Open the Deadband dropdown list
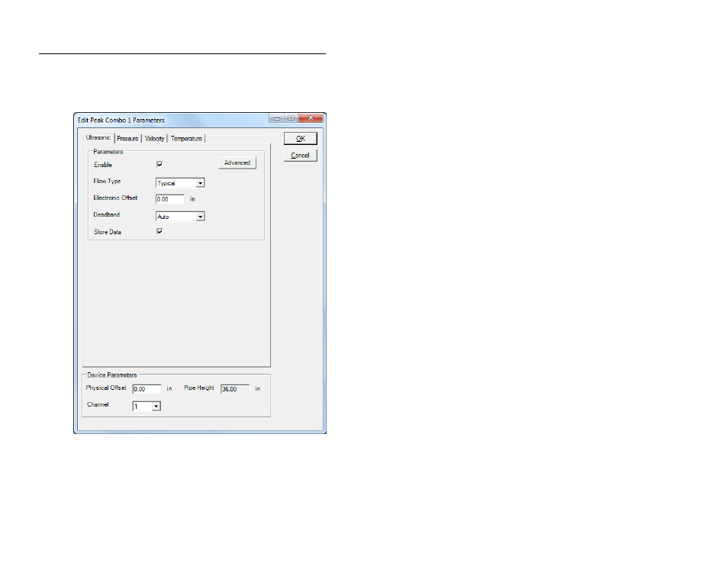Screen dimensions: 728x563 click(x=200, y=217)
